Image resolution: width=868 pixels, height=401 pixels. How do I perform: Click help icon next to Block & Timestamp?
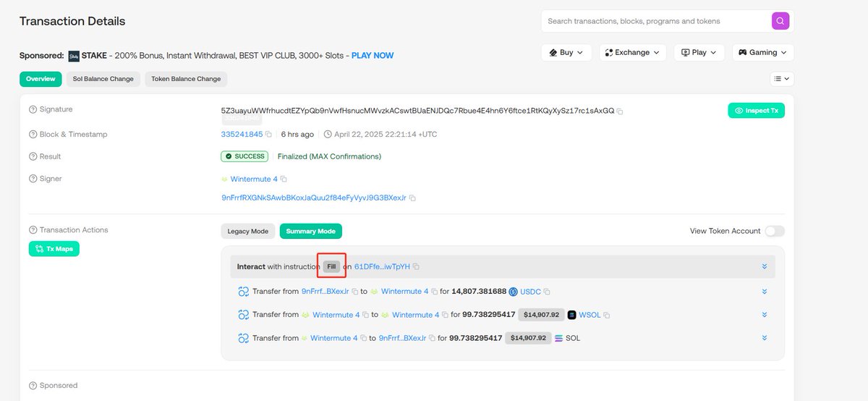33,134
